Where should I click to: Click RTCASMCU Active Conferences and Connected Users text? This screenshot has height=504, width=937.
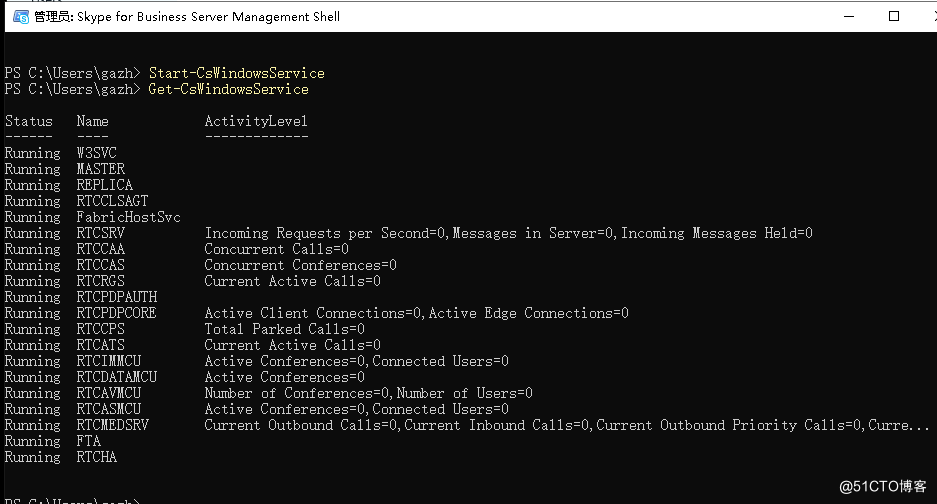(357, 410)
